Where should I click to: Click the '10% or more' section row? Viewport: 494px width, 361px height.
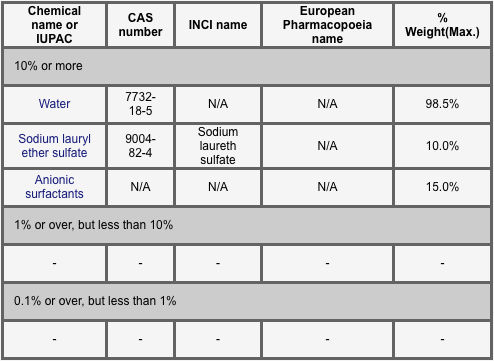pyautogui.click(x=247, y=66)
